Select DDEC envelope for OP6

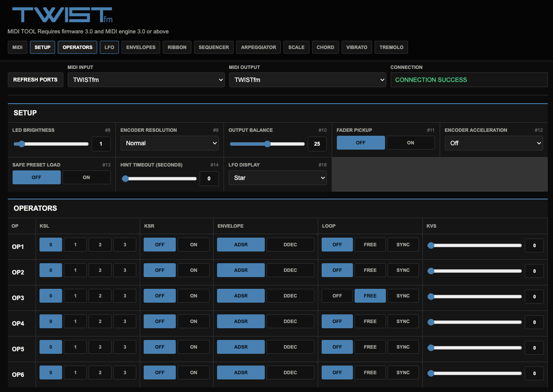290,372
